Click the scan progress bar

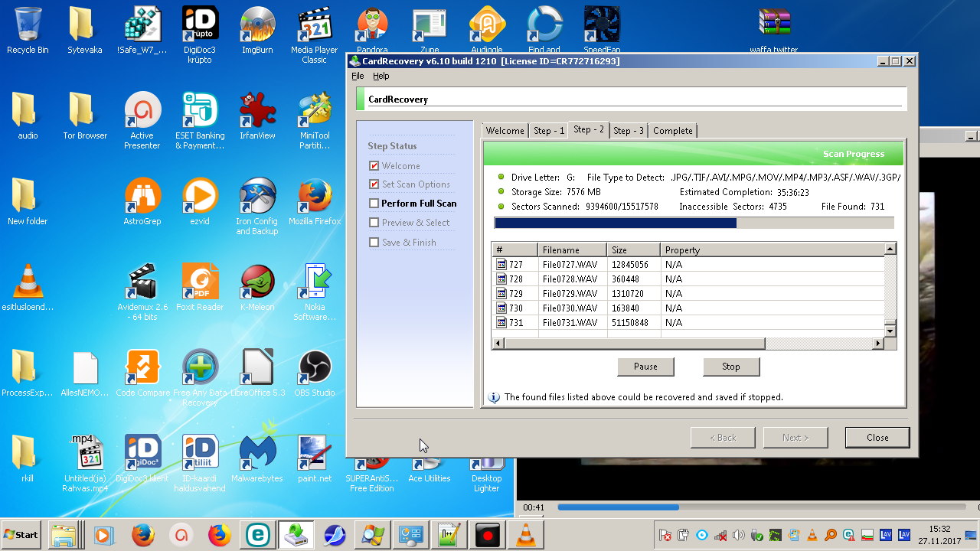tap(694, 223)
